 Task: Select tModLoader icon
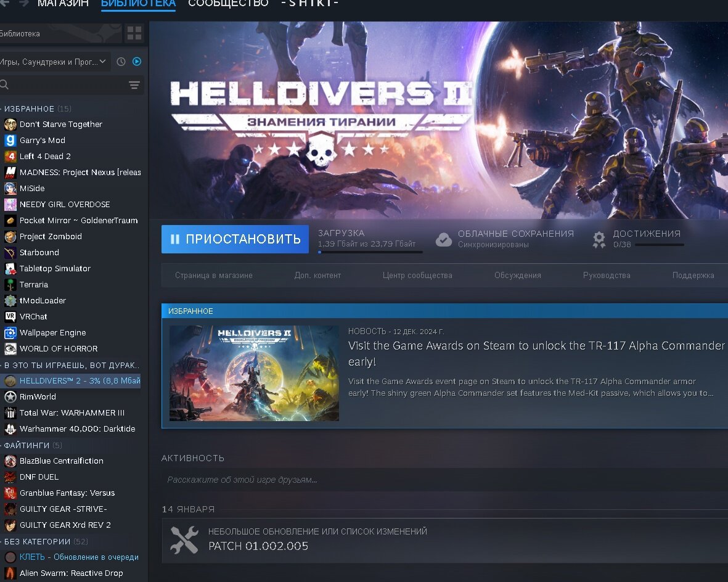(10, 300)
